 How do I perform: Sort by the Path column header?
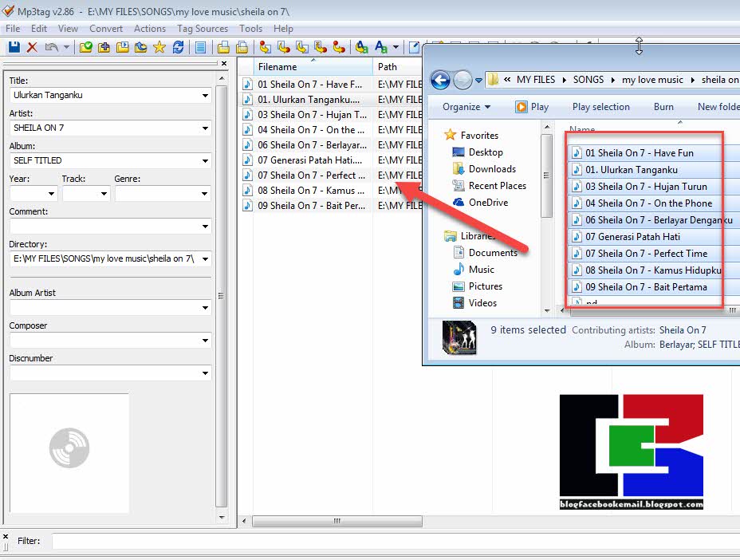[x=397, y=66]
